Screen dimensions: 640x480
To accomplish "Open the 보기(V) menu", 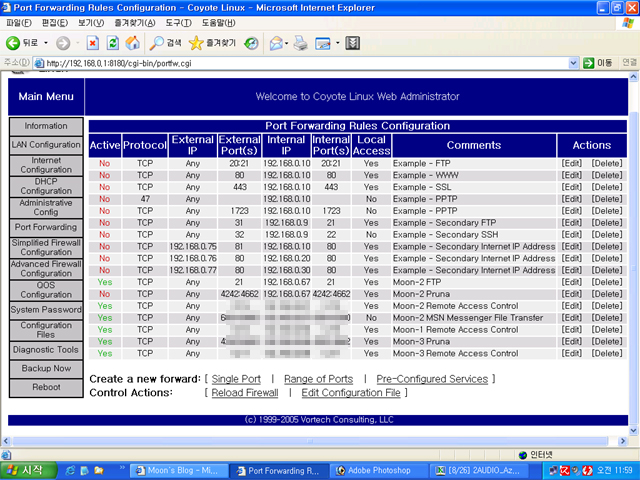I will point(91,23).
